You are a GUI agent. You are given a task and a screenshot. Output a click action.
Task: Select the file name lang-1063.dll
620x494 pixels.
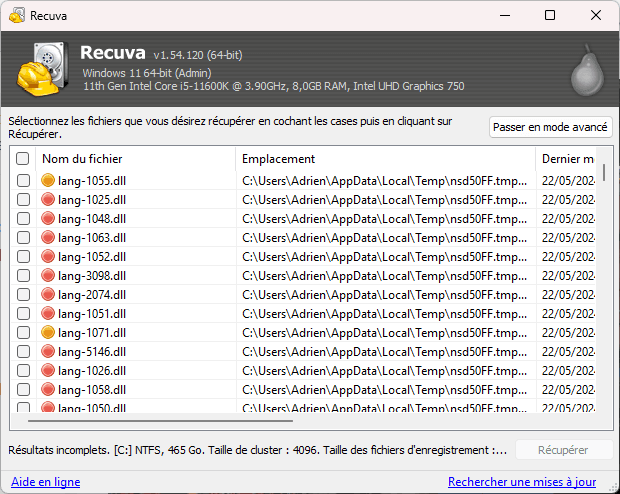coord(92,238)
